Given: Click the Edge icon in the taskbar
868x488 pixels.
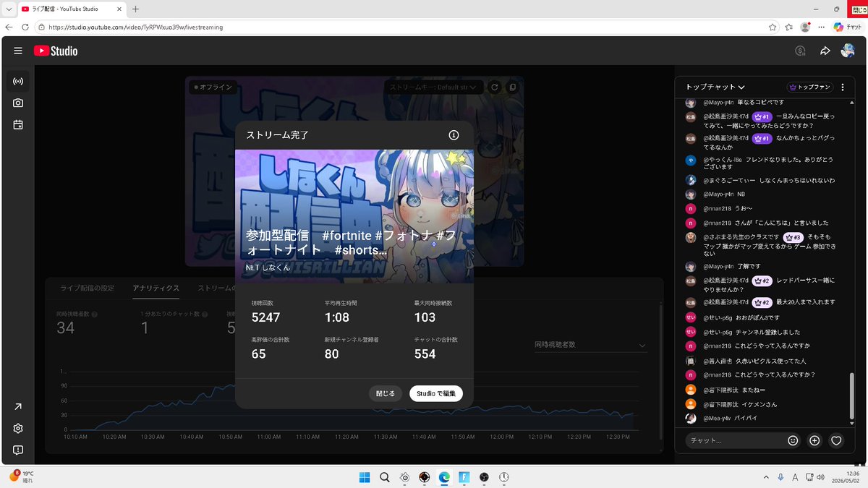Looking at the screenshot, I should pyautogui.click(x=444, y=477).
